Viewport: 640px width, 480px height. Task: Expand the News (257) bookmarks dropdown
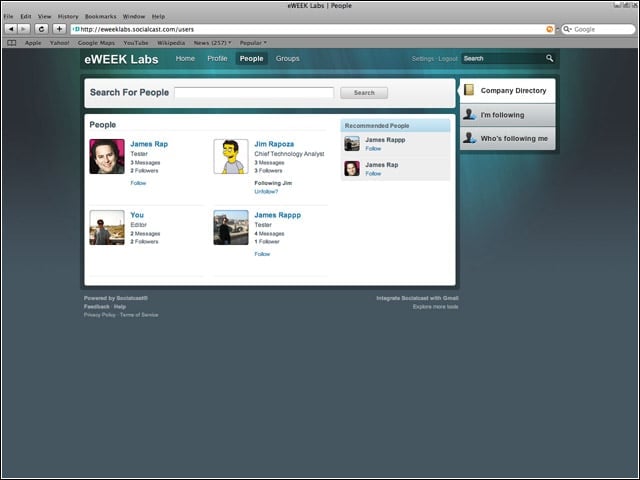pyautogui.click(x=212, y=43)
